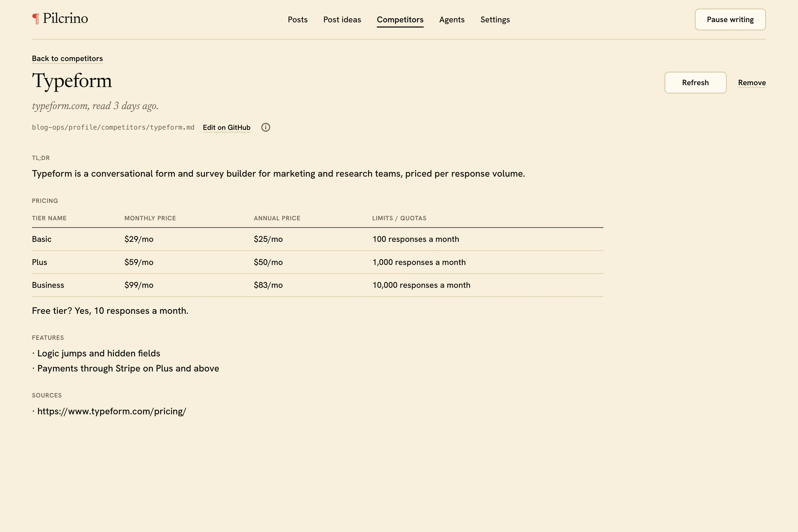798x532 pixels.
Task: Open the Settings tab
Action: click(x=495, y=20)
